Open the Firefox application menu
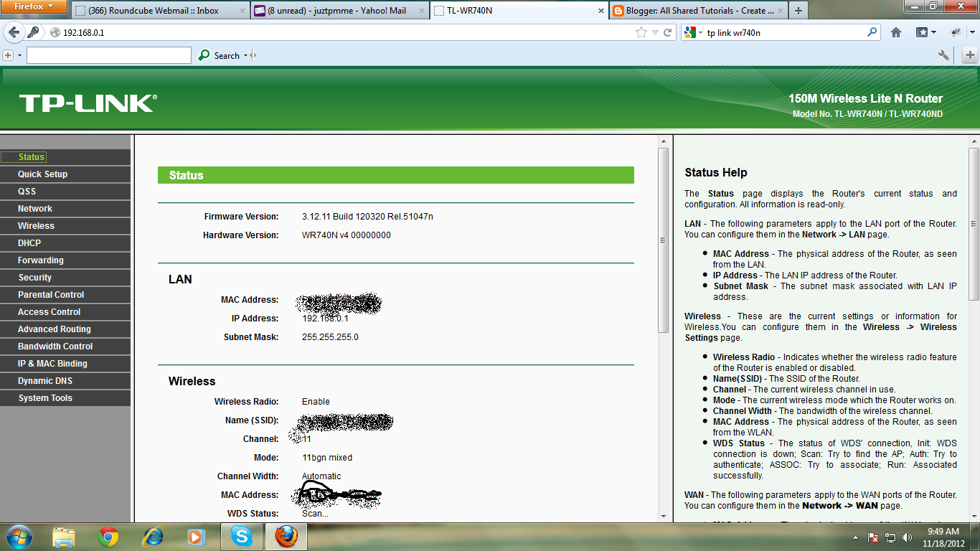 (x=34, y=6)
